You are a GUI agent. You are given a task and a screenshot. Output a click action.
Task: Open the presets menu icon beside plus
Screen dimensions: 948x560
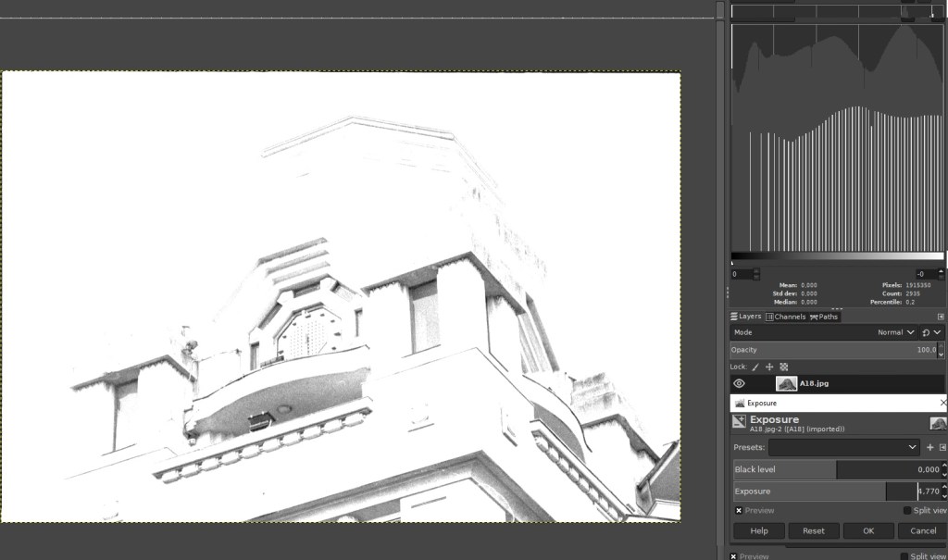[942, 447]
